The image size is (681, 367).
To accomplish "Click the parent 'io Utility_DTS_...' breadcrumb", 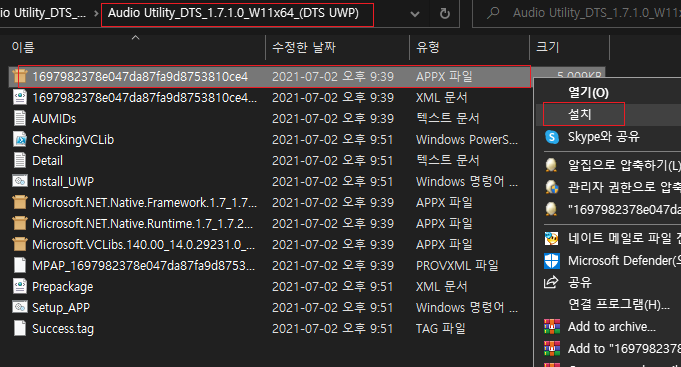I will tap(43, 13).
